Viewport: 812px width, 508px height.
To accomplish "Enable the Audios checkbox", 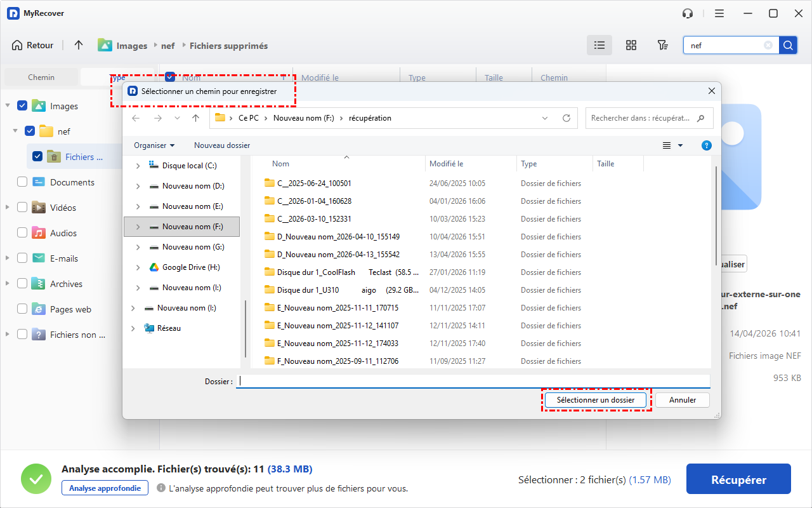I will (x=22, y=233).
